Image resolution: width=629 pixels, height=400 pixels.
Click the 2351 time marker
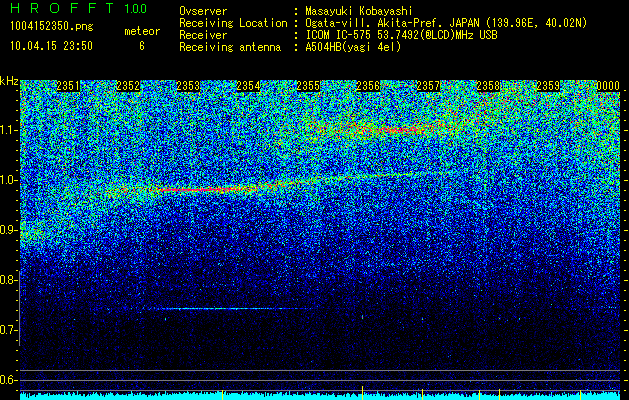pyautogui.click(x=68, y=86)
